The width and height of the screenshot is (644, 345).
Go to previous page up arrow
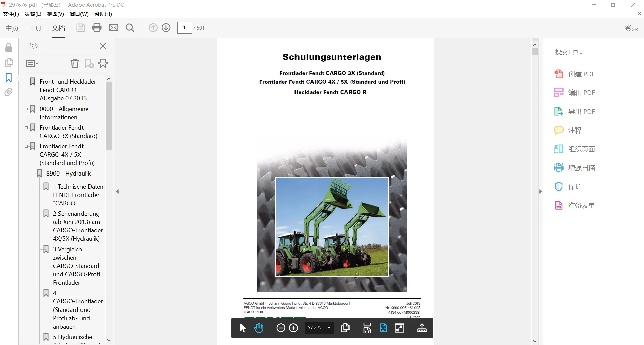(x=153, y=28)
